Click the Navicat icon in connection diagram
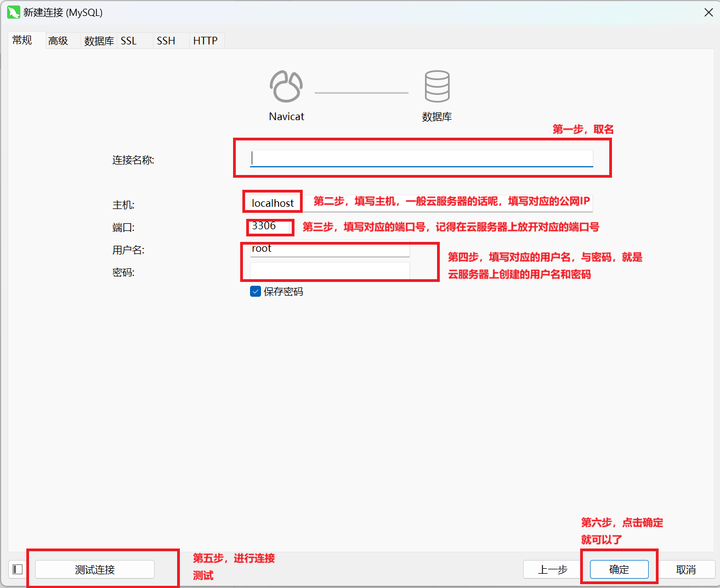 click(286, 87)
